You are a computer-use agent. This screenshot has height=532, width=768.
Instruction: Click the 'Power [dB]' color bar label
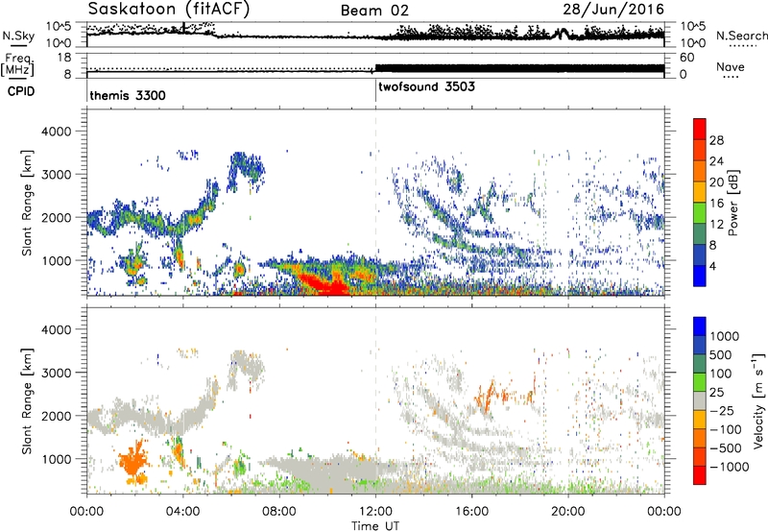(732, 203)
